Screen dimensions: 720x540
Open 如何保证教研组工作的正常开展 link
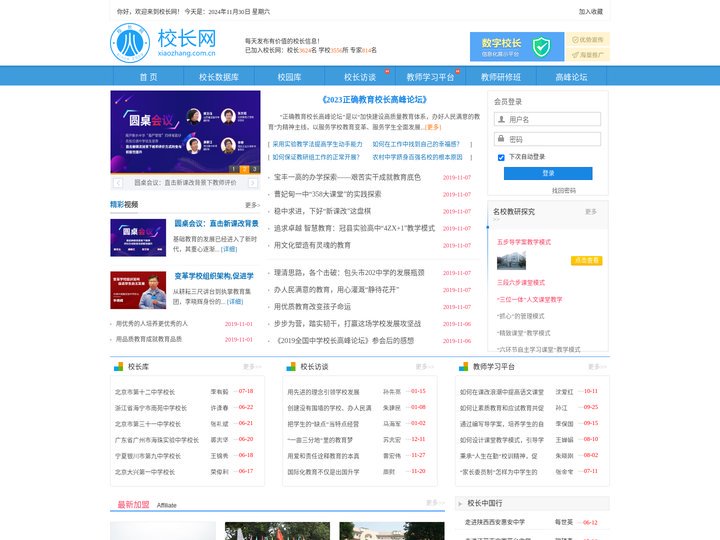click(x=316, y=157)
